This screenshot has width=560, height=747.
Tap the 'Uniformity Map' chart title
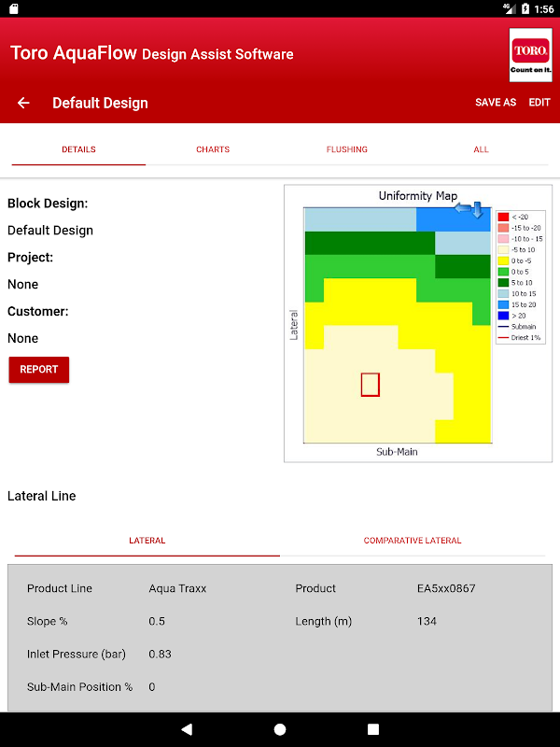(x=418, y=196)
